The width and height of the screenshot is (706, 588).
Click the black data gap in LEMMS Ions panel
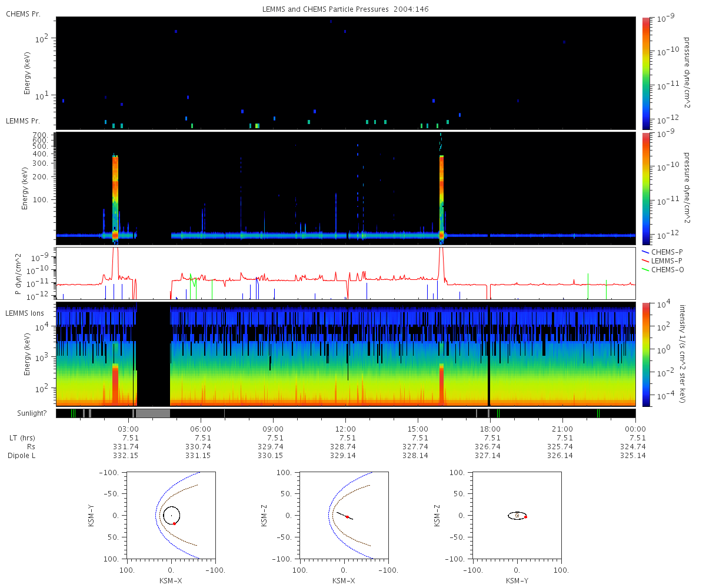point(154,354)
